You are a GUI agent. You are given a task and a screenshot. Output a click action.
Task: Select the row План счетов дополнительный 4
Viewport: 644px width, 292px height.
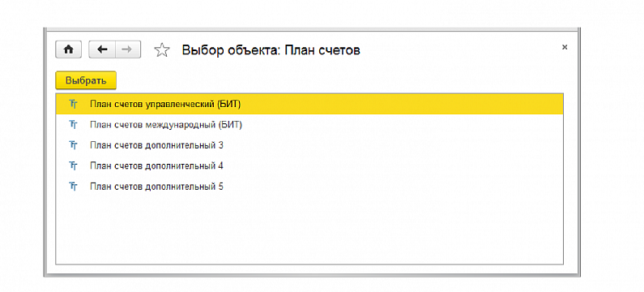coord(309,165)
